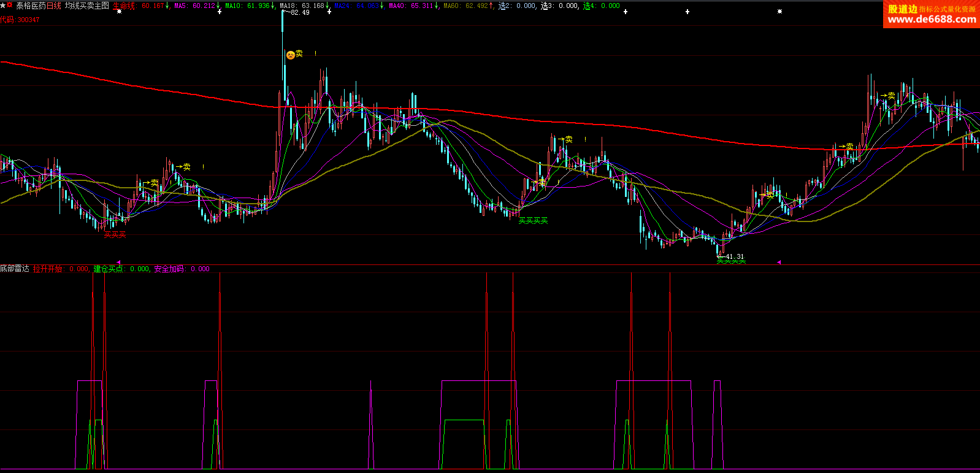
Task: Click the sad-face sell signal emoji
Action: 290,55
